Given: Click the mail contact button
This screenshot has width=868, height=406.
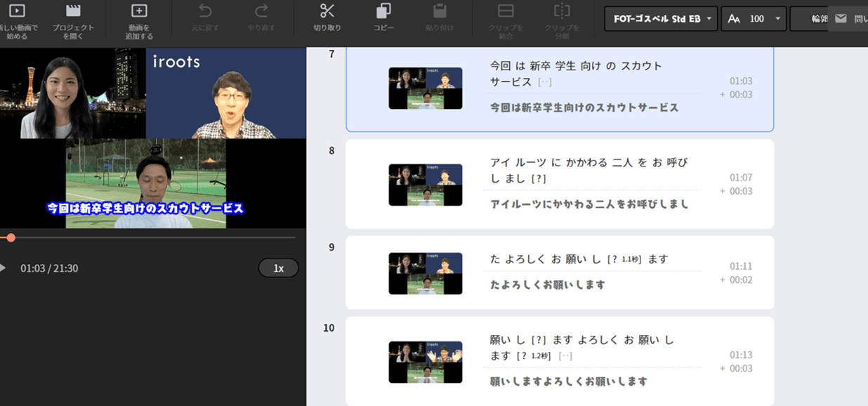Looking at the screenshot, I should 841,19.
